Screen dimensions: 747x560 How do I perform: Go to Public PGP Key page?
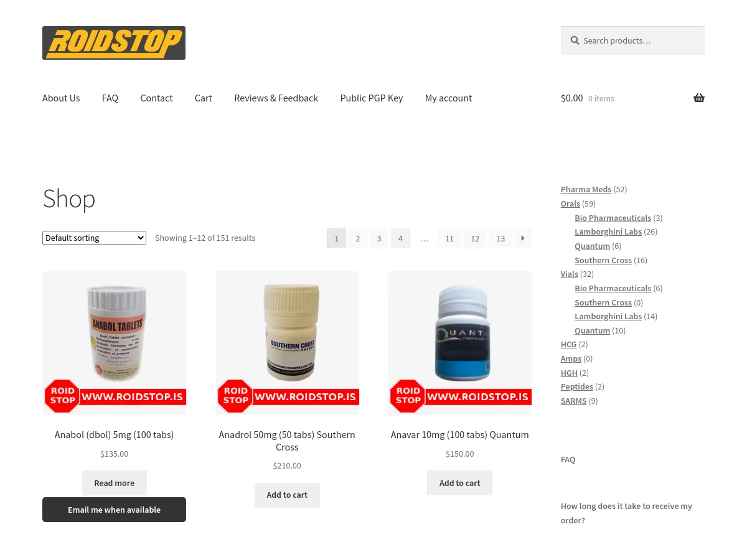click(x=372, y=98)
